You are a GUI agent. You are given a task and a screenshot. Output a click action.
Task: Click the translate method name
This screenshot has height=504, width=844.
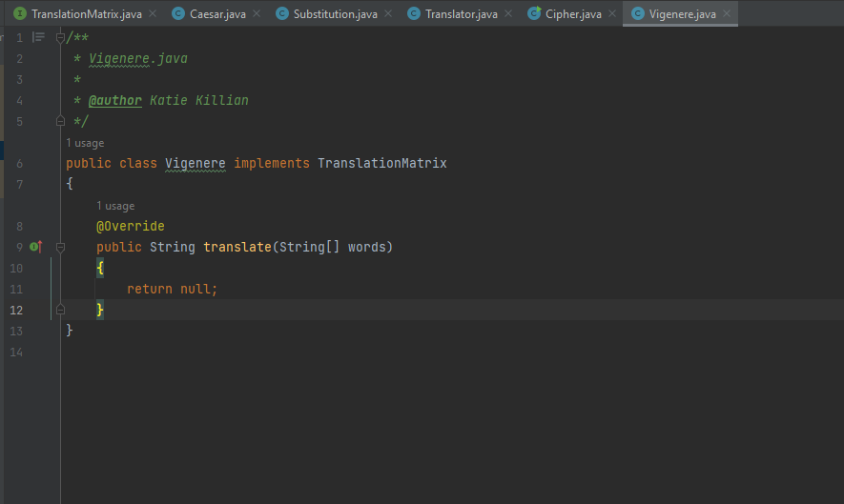237,248
